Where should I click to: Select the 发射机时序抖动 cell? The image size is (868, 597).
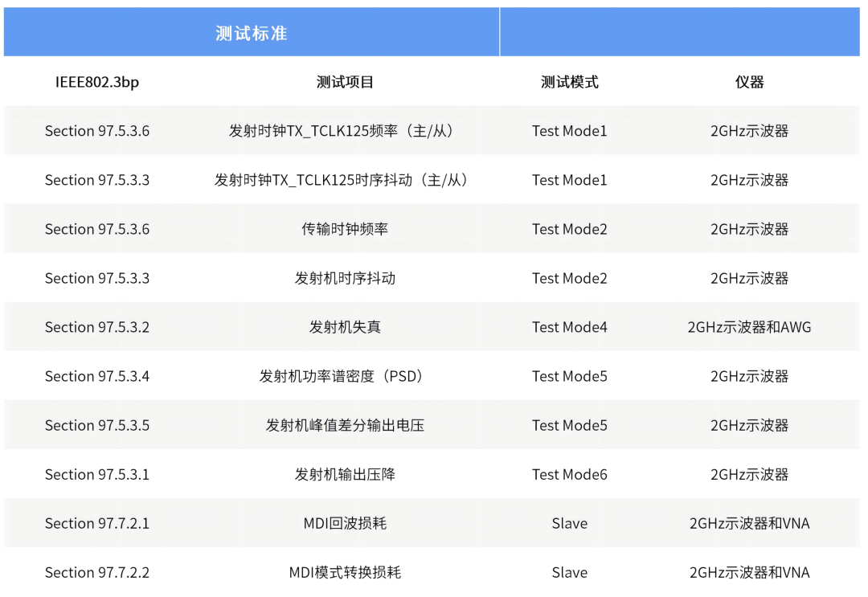345,278
